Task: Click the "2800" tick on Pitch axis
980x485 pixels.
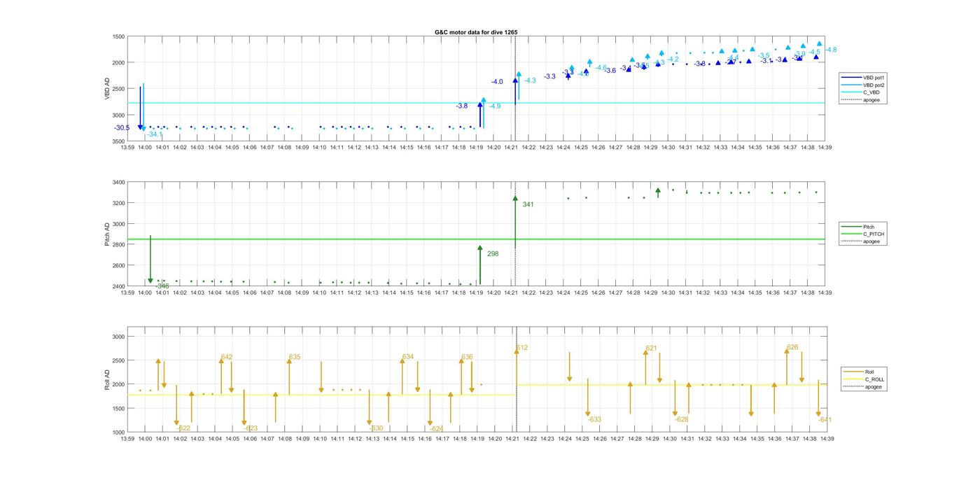Action: pyautogui.click(x=119, y=245)
